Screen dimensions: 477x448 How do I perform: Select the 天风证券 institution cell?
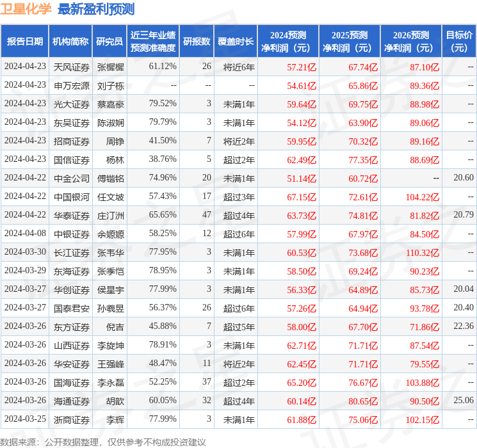pos(72,67)
